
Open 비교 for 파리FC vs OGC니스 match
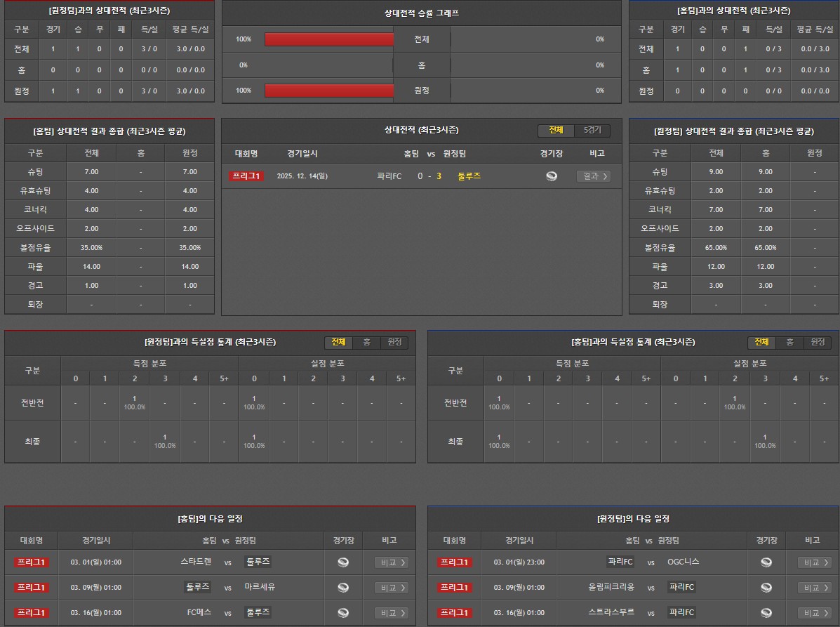(815, 562)
